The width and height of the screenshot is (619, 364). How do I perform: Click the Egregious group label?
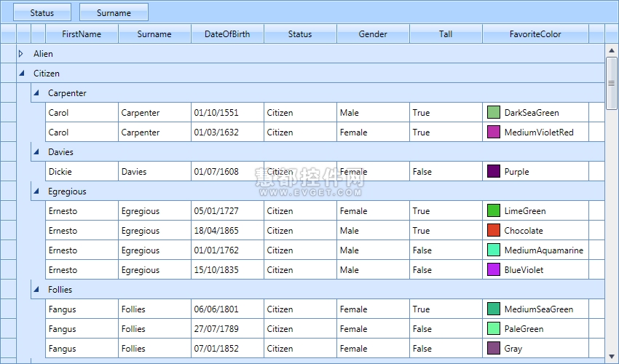(67, 191)
